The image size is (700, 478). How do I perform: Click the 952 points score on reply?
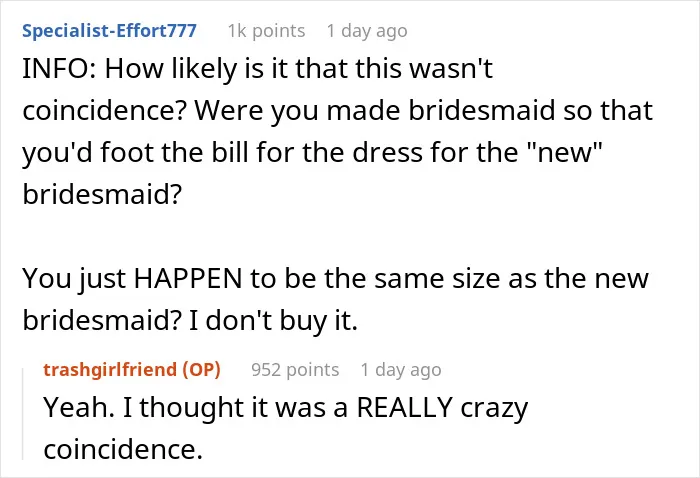(295, 370)
